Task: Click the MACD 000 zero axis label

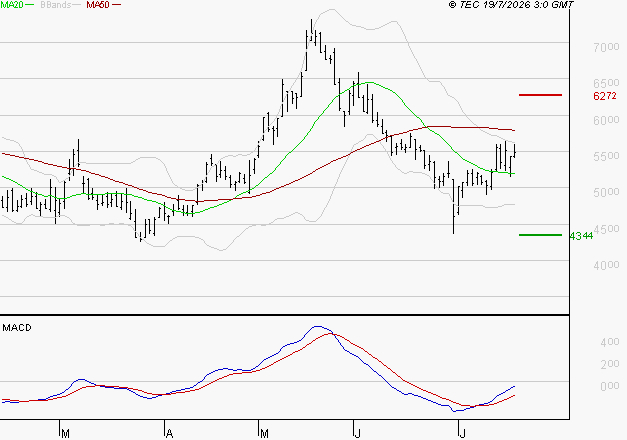Action: pyautogui.click(x=610, y=386)
